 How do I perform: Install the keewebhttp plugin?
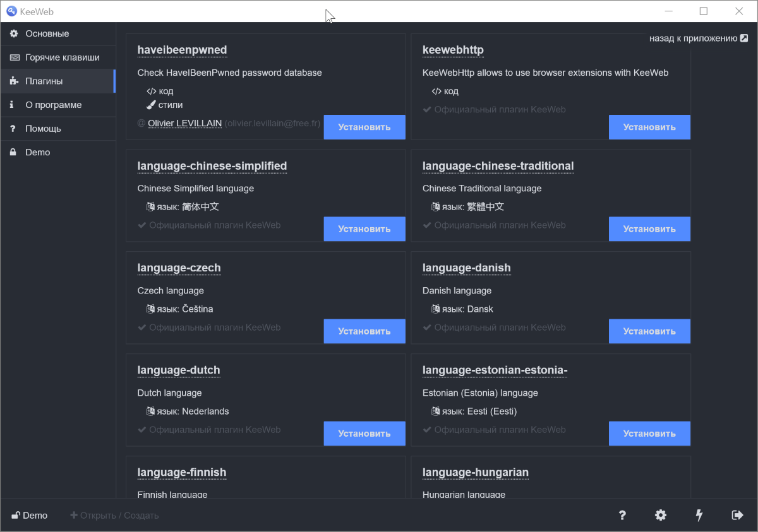(649, 127)
